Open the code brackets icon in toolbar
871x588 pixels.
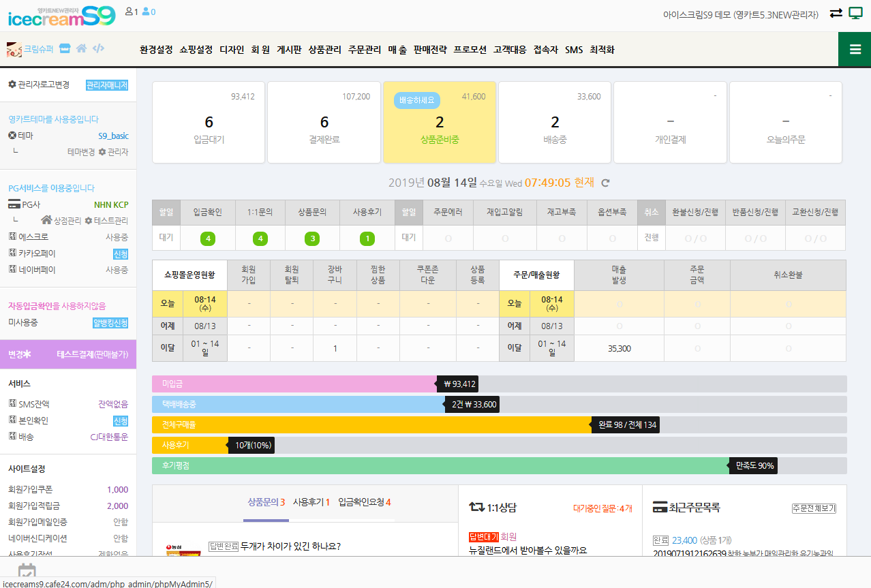click(x=99, y=48)
